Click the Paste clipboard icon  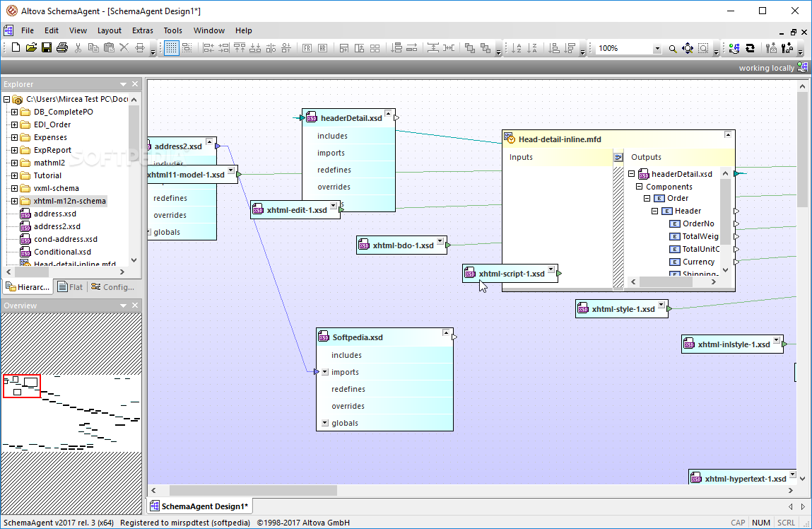(109, 48)
